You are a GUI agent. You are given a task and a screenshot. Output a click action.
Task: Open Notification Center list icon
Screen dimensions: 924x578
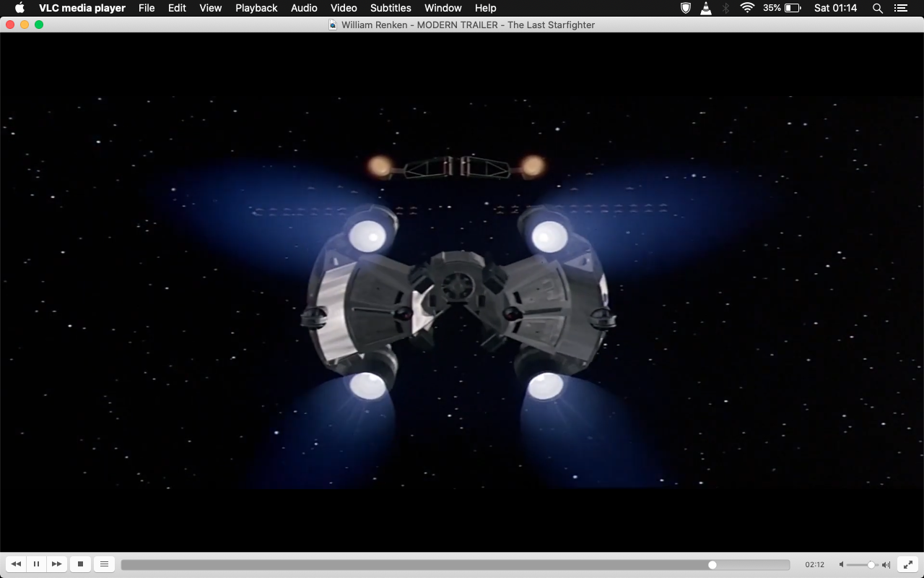click(x=900, y=8)
